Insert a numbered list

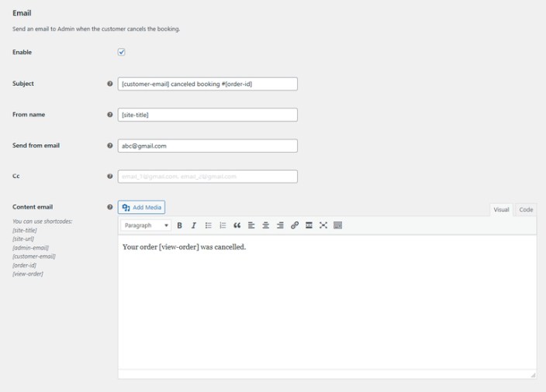(x=223, y=225)
